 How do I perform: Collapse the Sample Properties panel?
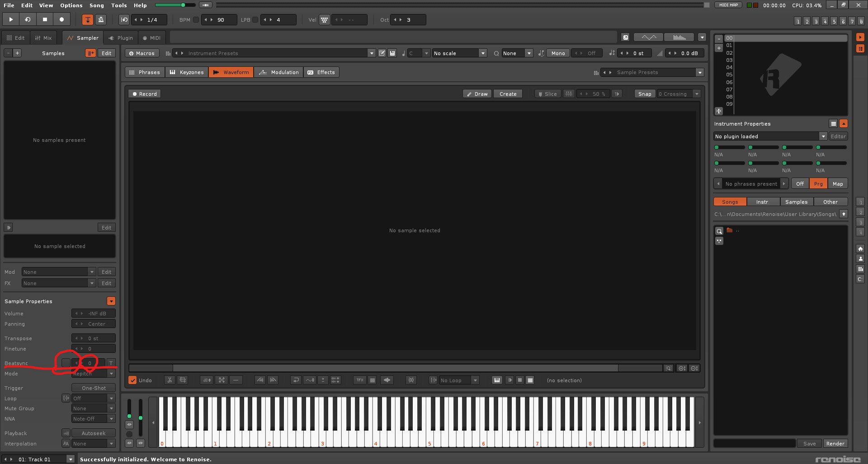pyautogui.click(x=111, y=301)
